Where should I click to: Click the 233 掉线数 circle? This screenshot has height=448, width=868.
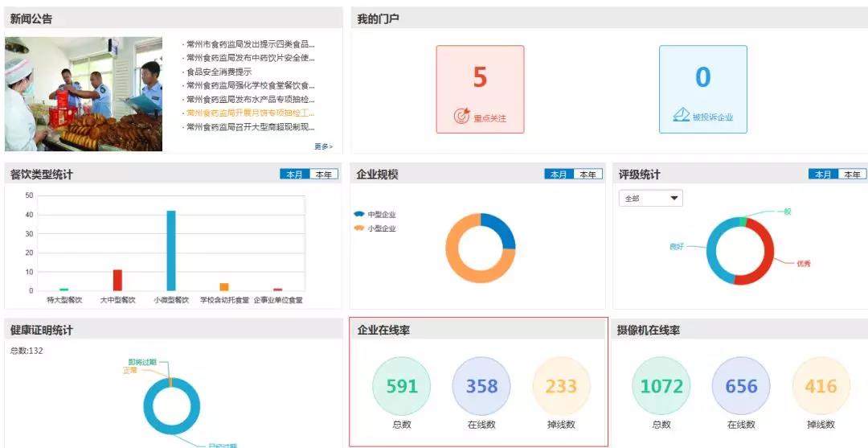[561, 386]
